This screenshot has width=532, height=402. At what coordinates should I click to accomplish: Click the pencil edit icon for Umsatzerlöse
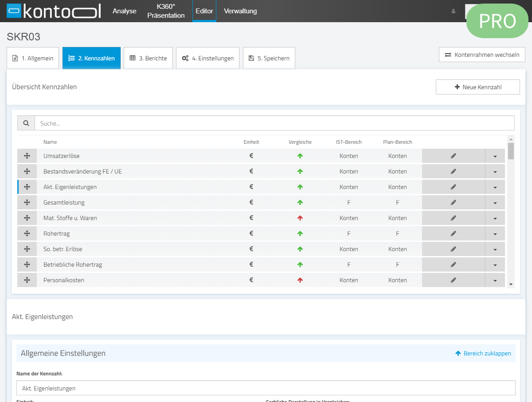tap(453, 156)
